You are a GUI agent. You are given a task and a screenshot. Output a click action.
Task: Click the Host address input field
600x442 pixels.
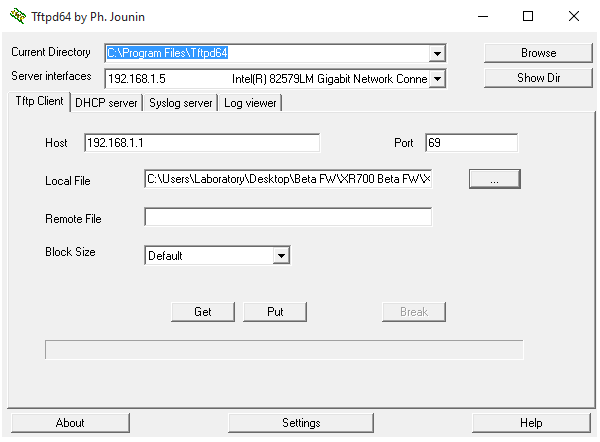pos(201,143)
